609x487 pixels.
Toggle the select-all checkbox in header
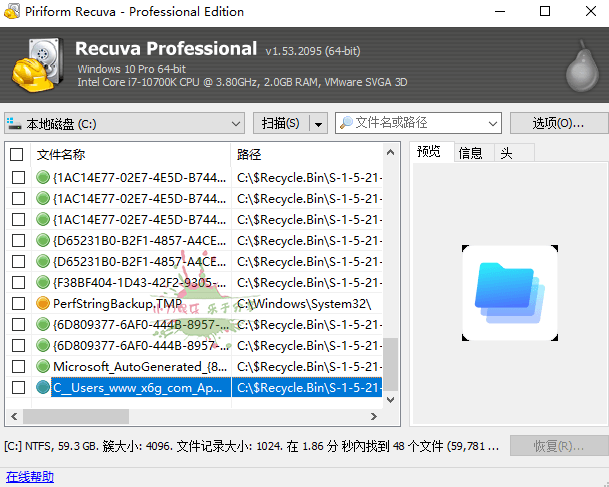[16, 154]
